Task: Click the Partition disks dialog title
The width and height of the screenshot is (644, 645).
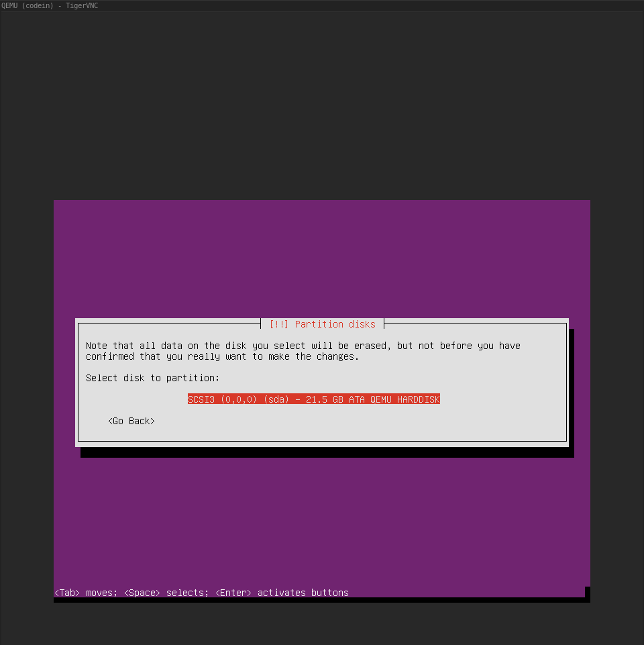Action: point(322,324)
